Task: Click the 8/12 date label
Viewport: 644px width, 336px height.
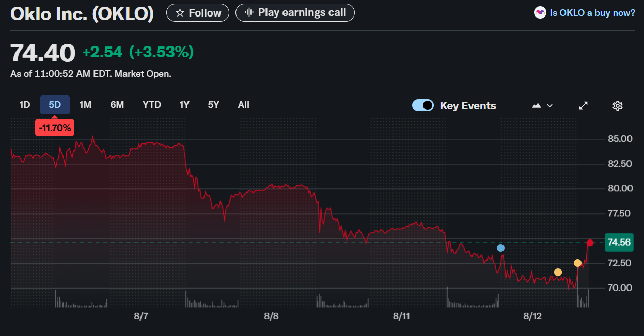Action: [x=532, y=316]
